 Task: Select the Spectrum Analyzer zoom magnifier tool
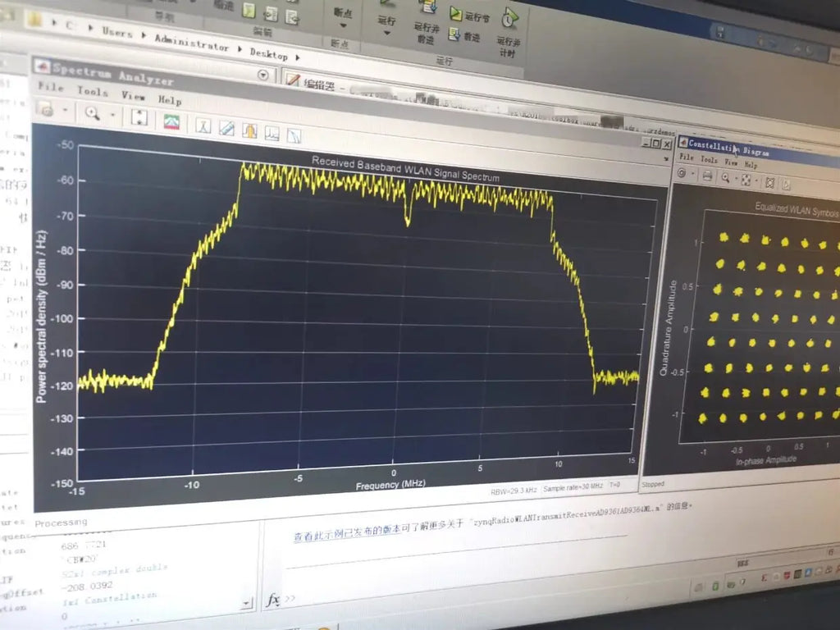tap(93, 113)
